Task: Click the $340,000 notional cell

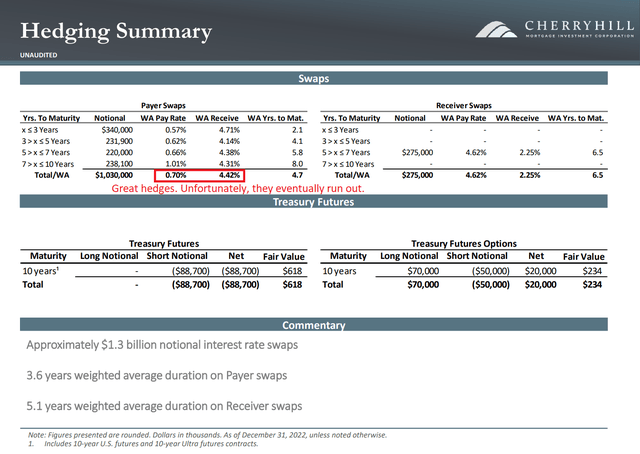Action: 117,130
